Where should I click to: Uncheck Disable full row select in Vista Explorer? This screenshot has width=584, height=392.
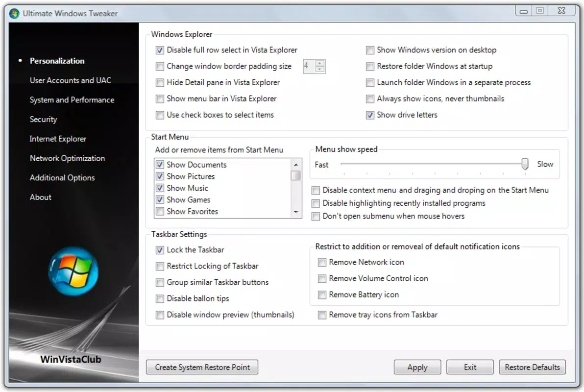(160, 50)
